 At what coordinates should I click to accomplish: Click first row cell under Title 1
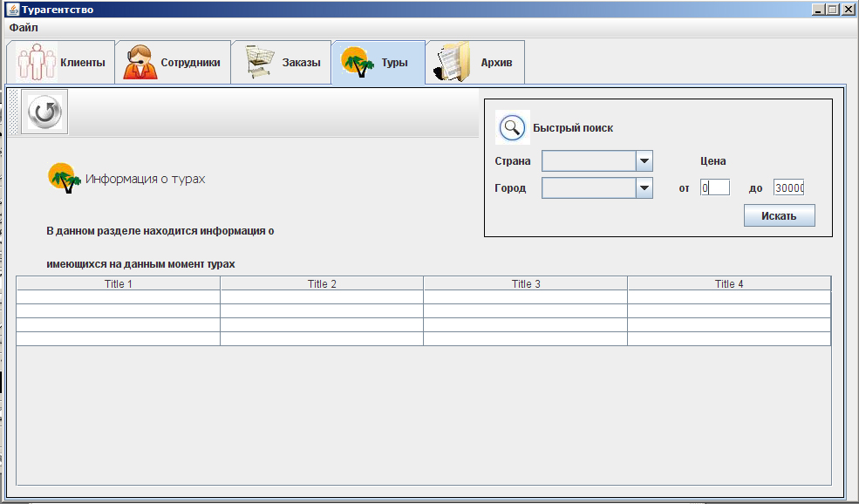click(119, 297)
